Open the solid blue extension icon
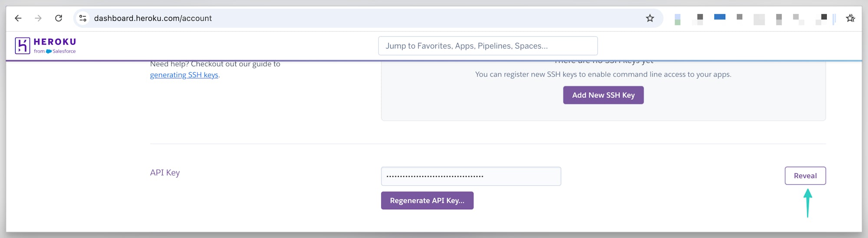 [720, 17]
